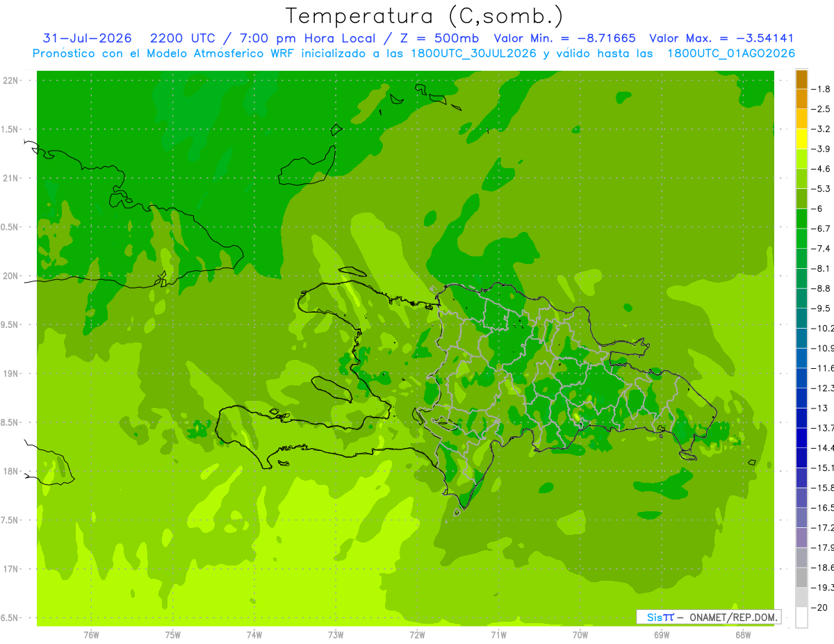This screenshot has height=644, width=834.
Task: Click the "Valor Min. = -8.71665" value
Action: (x=564, y=38)
